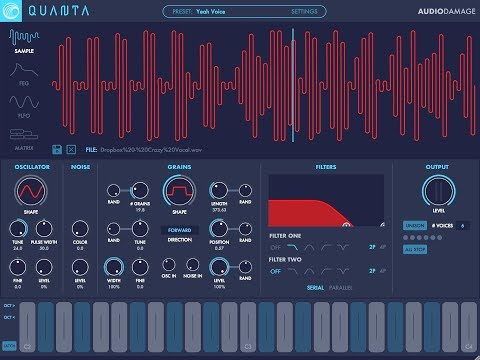Click the grains Level knob

pos(219,267)
